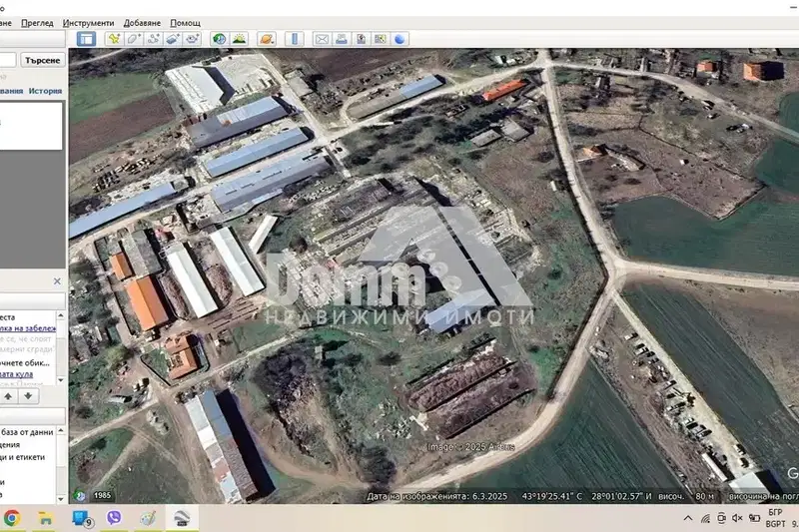Choose the Add Image Overlay tool
The width and height of the screenshot is (799, 532).
click(173, 39)
